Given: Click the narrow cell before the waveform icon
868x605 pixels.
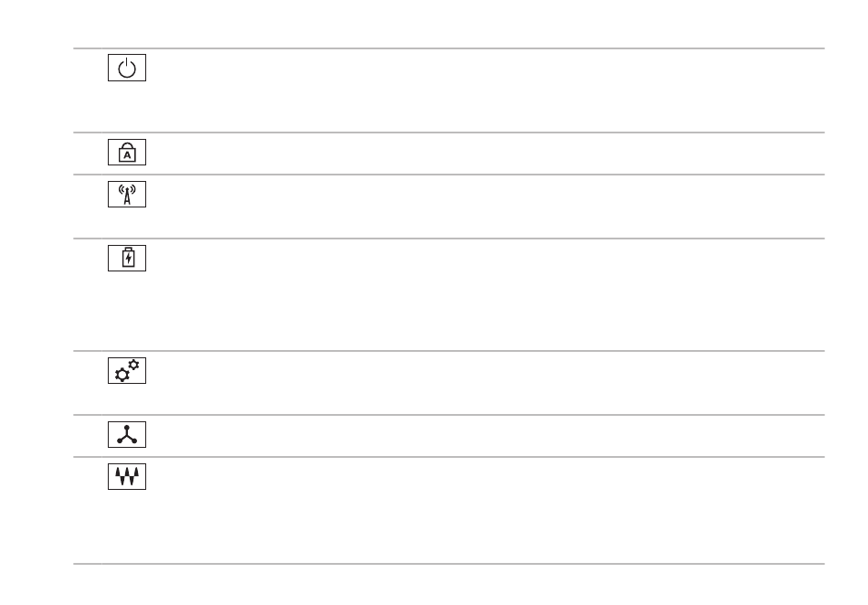Looking at the screenshot, I should point(88,510).
